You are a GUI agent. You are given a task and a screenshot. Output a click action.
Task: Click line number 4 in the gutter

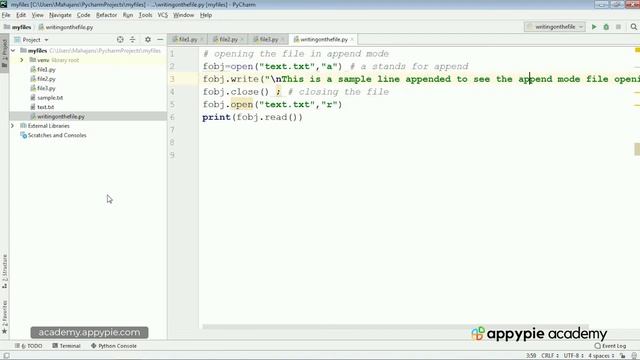click(172, 92)
